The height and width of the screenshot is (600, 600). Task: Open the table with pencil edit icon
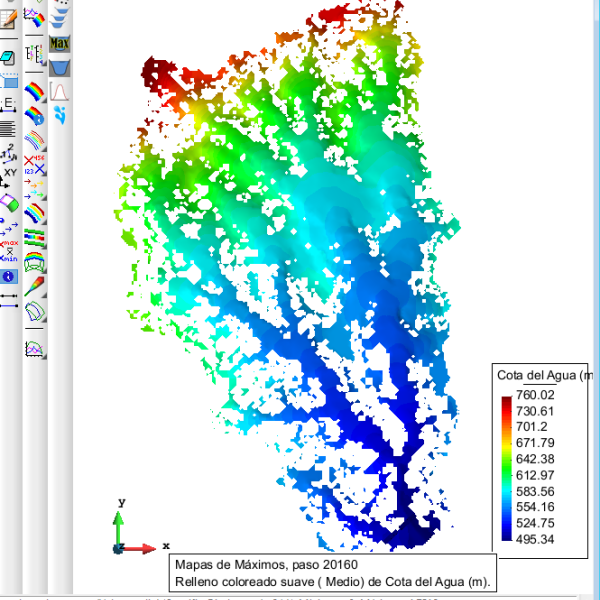click(x=8, y=19)
